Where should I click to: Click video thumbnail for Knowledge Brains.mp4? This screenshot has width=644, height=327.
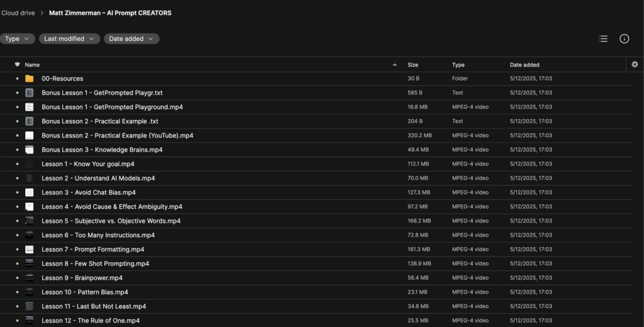29,150
